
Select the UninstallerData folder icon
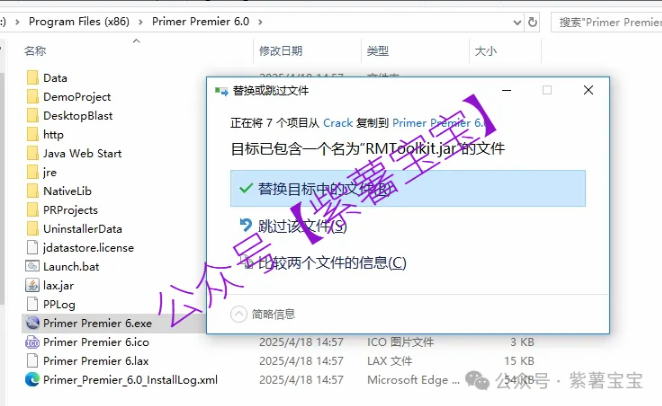[31, 228]
